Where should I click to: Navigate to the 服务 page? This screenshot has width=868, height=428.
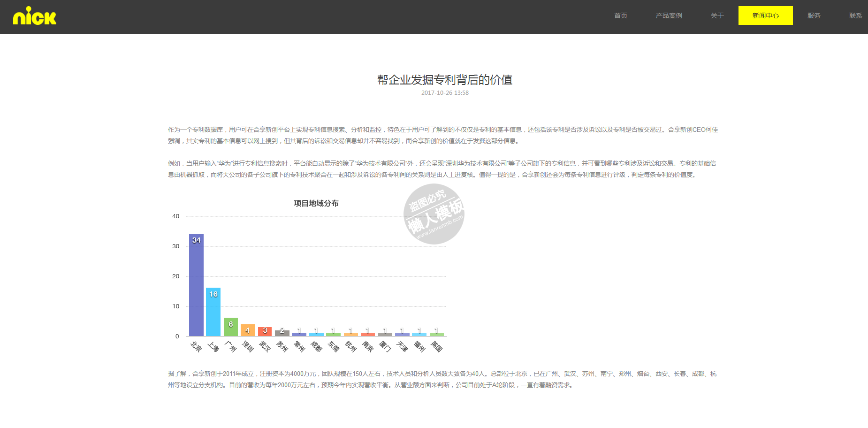tap(814, 15)
